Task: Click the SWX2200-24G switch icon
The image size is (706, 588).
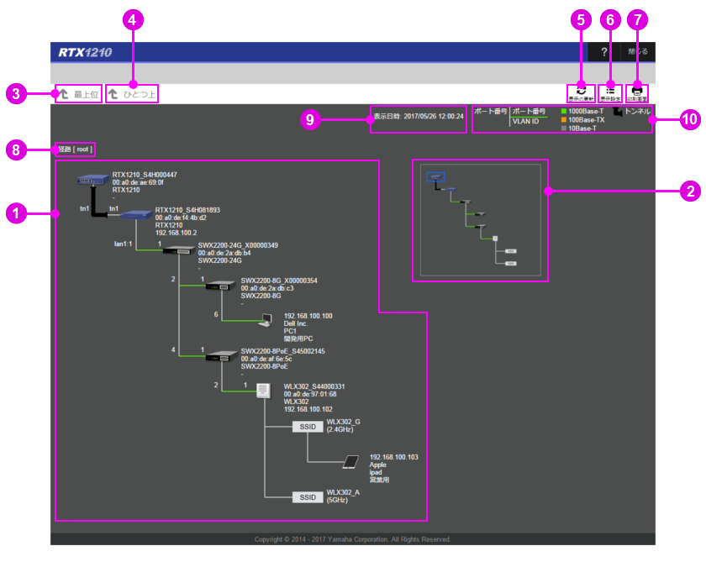Action: point(177,250)
